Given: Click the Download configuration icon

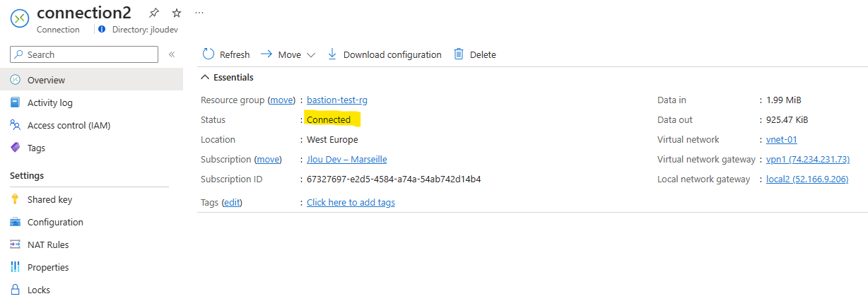Looking at the screenshot, I should point(332,54).
